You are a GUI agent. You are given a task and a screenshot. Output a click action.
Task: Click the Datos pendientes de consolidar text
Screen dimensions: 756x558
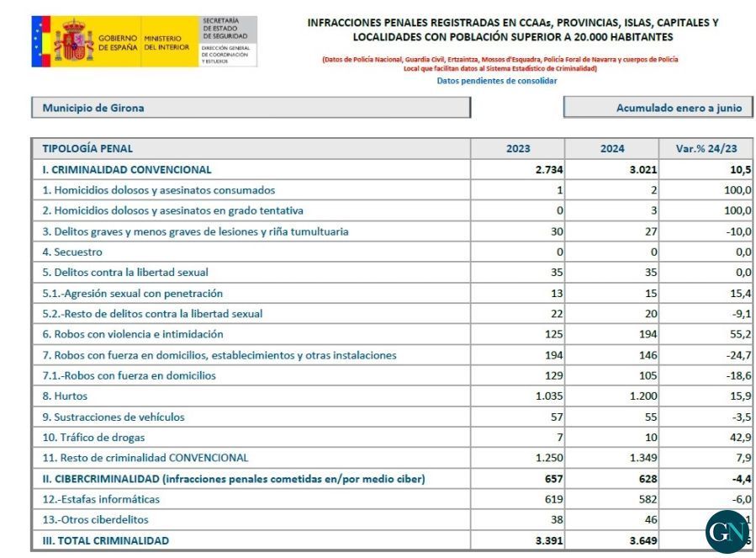(497, 81)
